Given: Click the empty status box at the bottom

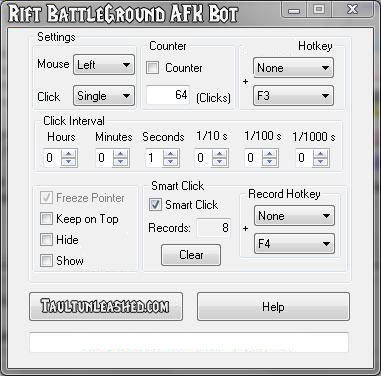Looking at the screenshot, I should 189,342.
